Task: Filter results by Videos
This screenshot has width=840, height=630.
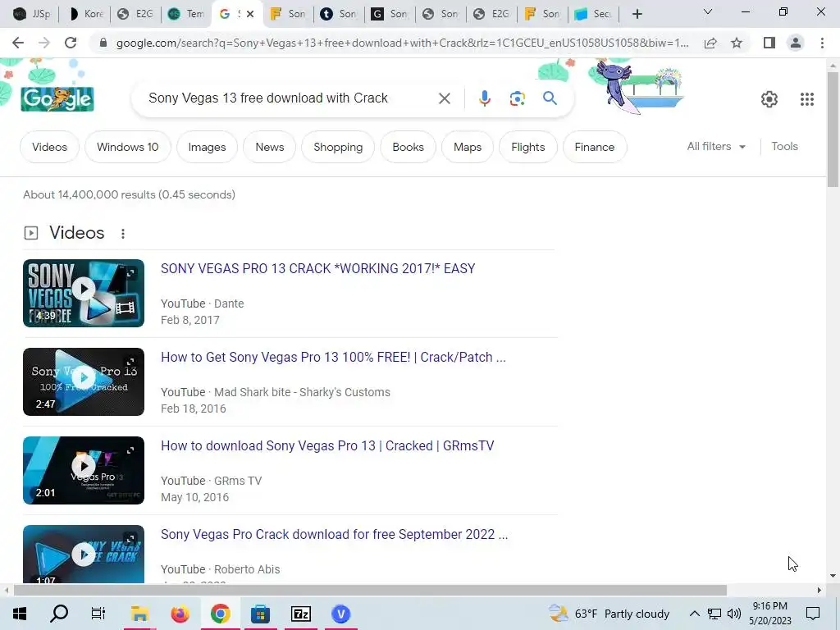Action: [49, 147]
